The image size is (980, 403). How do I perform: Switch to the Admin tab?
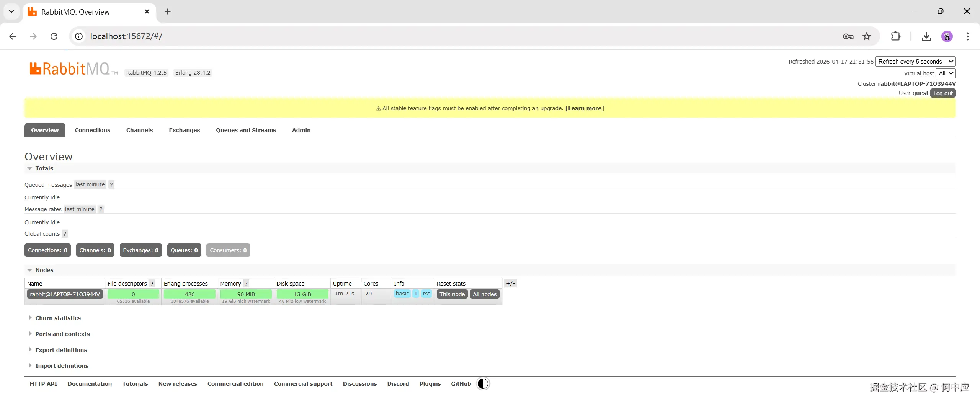(x=301, y=130)
